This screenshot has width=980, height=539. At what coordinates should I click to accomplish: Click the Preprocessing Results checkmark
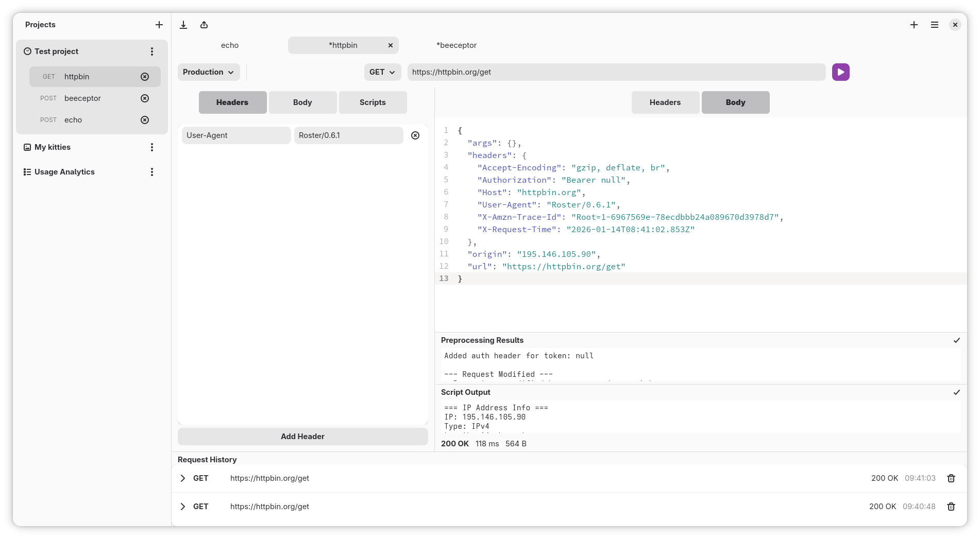tap(957, 340)
